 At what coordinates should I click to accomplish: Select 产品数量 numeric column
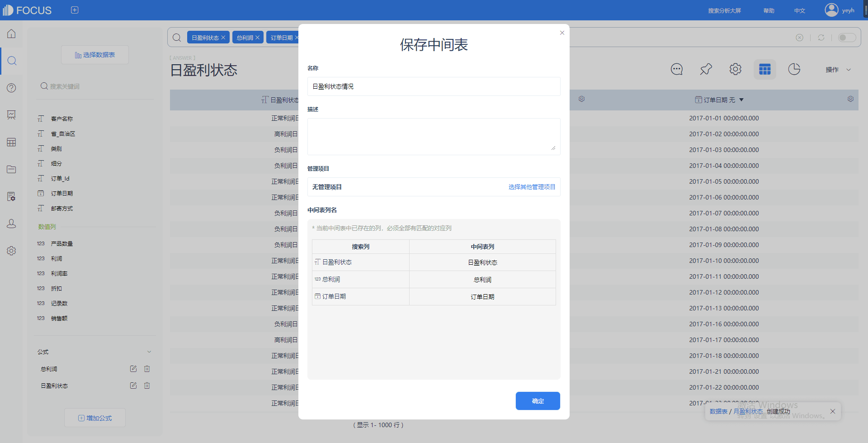[x=62, y=243]
